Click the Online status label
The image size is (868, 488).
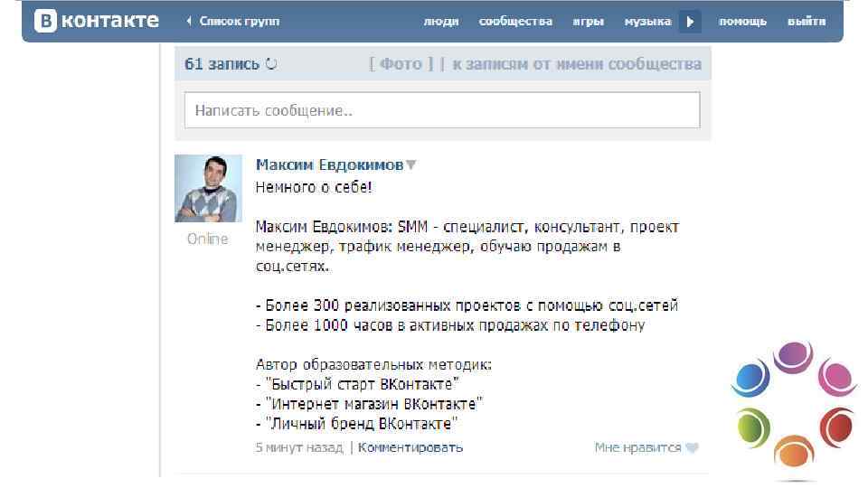click(x=208, y=239)
